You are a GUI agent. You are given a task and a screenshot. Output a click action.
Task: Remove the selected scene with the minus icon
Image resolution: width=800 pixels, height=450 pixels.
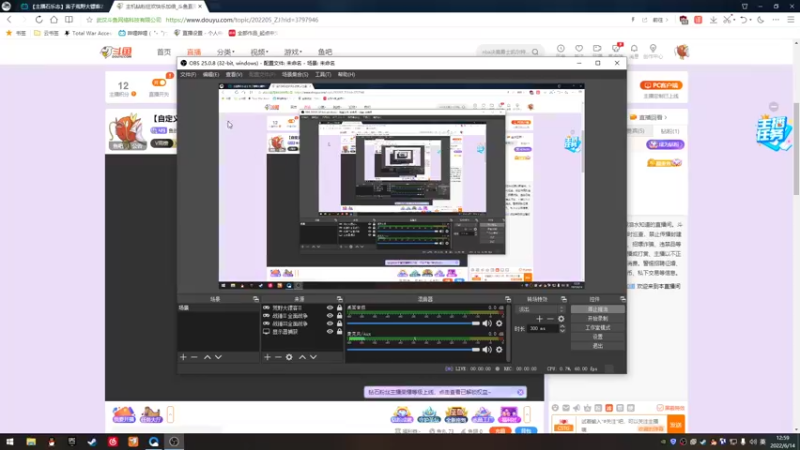pyautogui.click(x=194, y=357)
